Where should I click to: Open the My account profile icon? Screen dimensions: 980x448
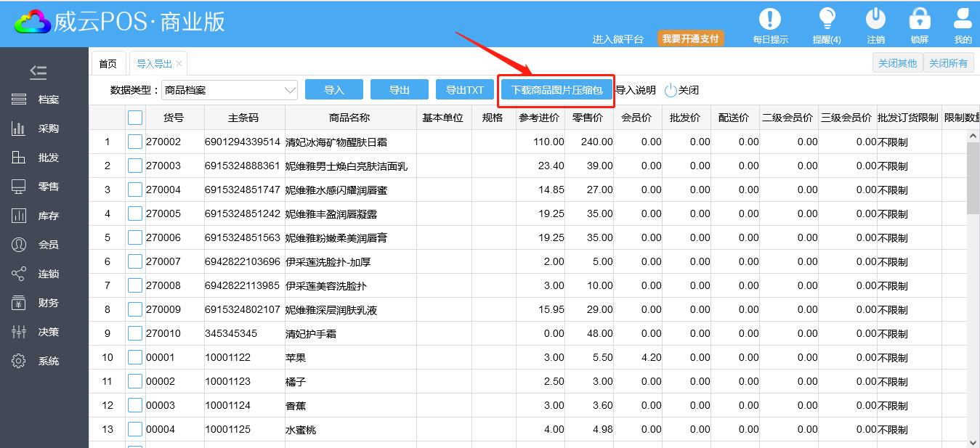coord(963,19)
